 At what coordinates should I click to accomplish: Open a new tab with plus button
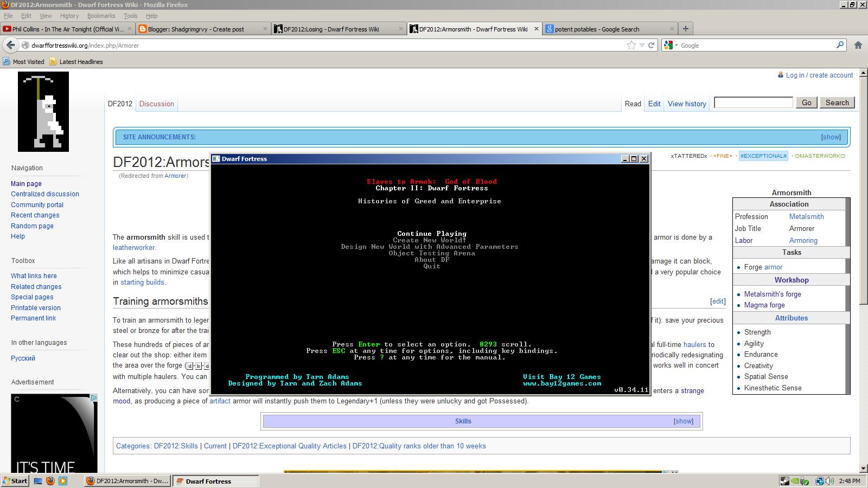pos(686,29)
